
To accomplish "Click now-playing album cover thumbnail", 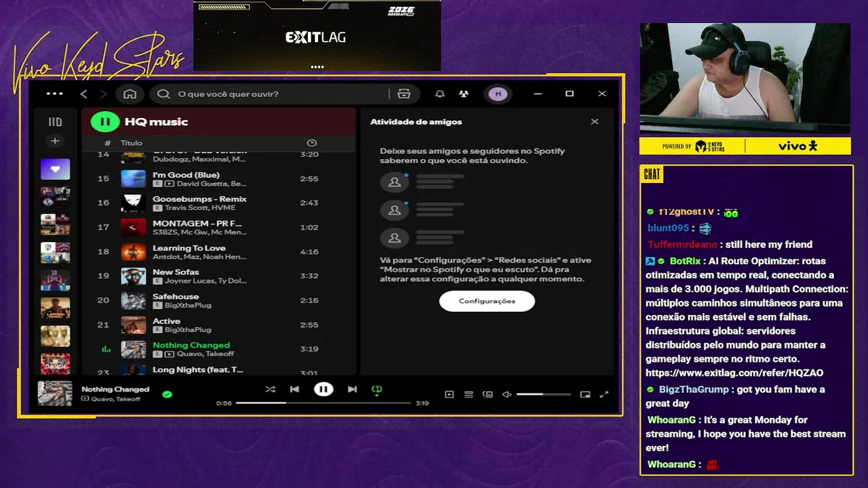I will pyautogui.click(x=55, y=394).
